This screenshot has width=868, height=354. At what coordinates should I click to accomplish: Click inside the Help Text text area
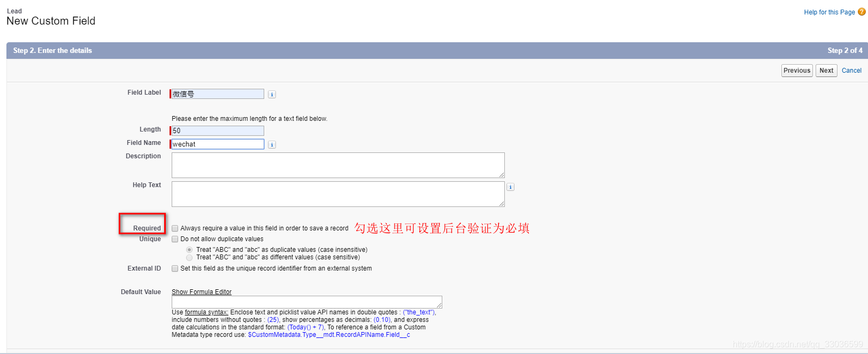click(x=338, y=194)
